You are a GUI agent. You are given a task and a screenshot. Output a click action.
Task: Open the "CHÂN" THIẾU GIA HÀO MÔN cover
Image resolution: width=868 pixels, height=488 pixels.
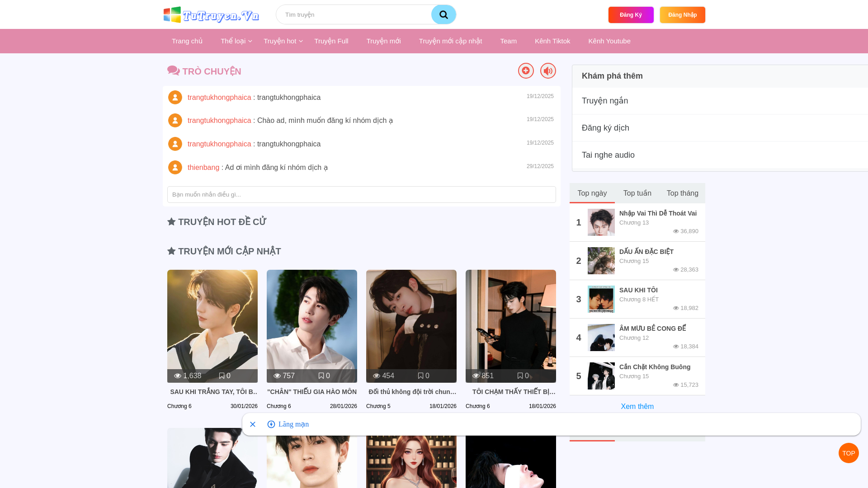click(x=312, y=326)
